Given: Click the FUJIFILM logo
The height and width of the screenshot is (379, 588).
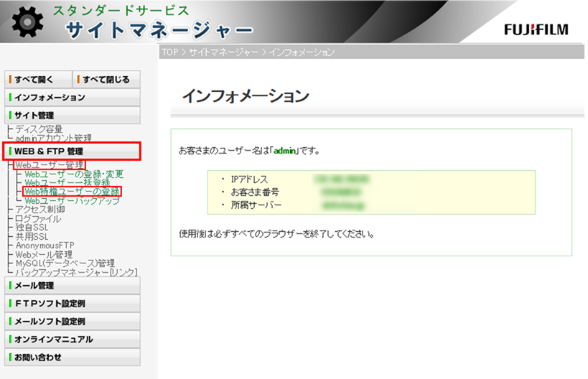Looking at the screenshot, I should click(x=536, y=29).
